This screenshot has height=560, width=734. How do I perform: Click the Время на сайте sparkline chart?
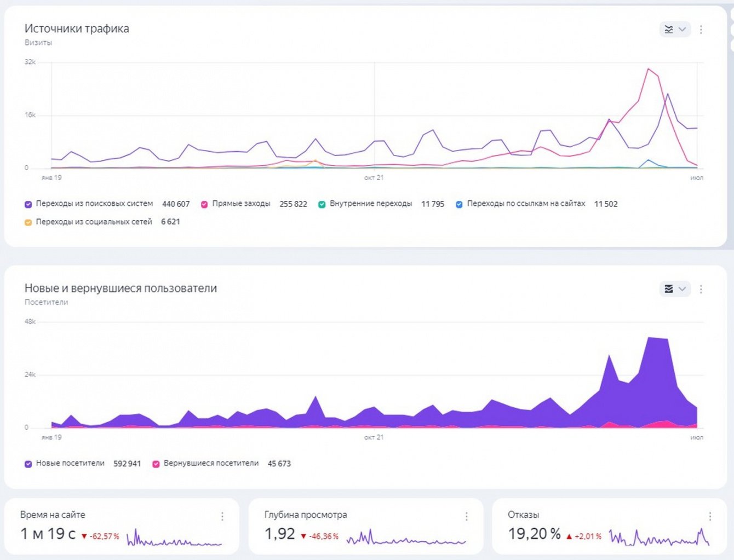point(174,538)
